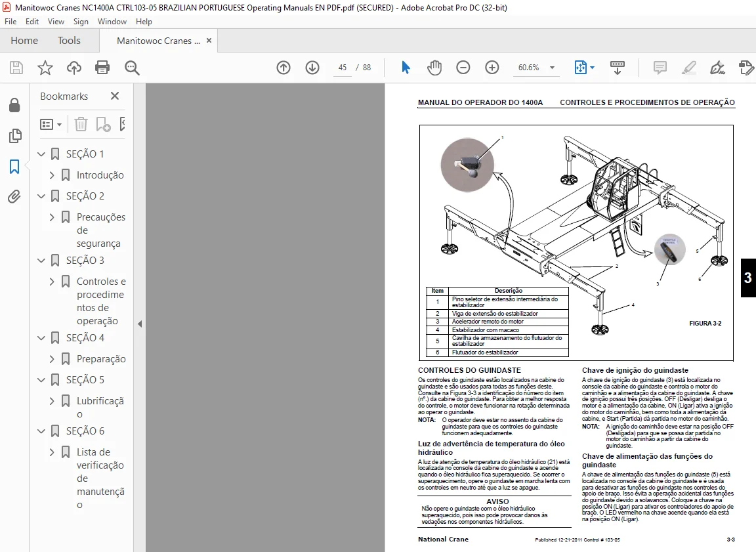Add document to starred with star icon
The width and height of the screenshot is (756, 552).
(x=45, y=68)
